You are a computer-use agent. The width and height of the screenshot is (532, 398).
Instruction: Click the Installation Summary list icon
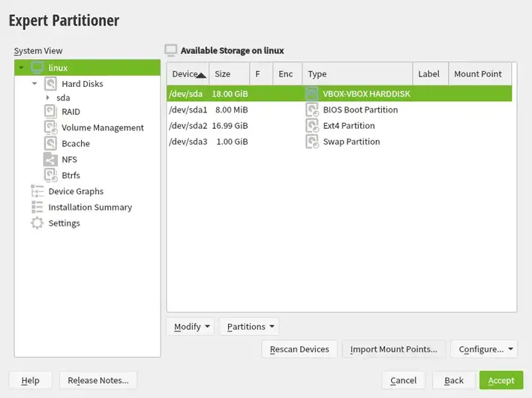click(x=37, y=207)
